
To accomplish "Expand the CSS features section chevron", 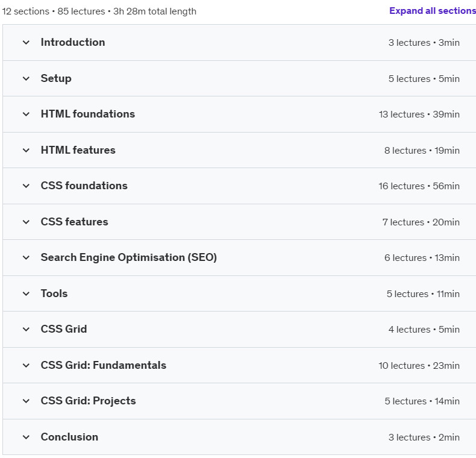I will coord(26,222).
